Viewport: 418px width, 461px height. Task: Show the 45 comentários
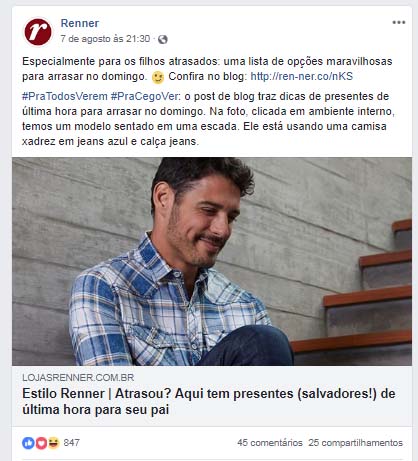pos(270,443)
